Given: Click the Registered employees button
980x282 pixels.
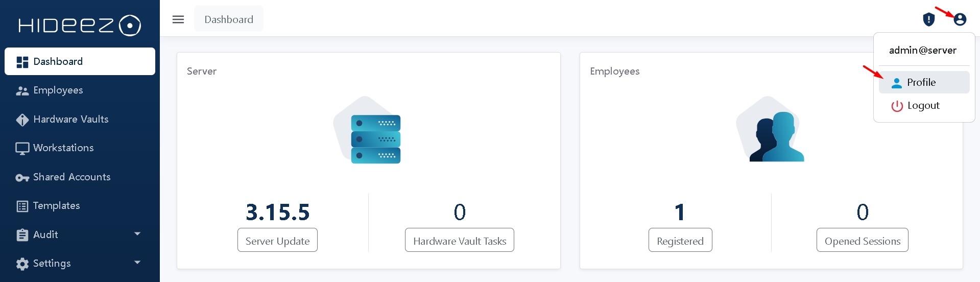Looking at the screenshot, I should point(680,241).
